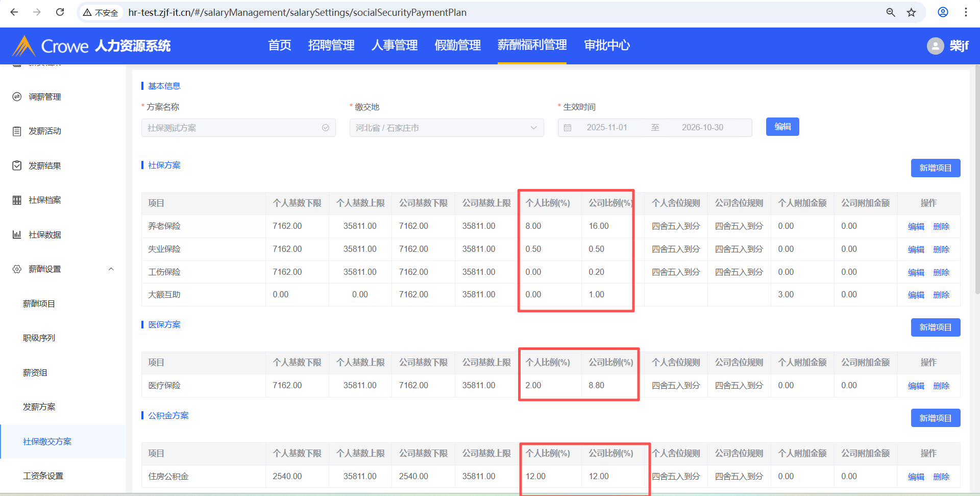Click the blue 编辑 button

[x=782, y=127]
